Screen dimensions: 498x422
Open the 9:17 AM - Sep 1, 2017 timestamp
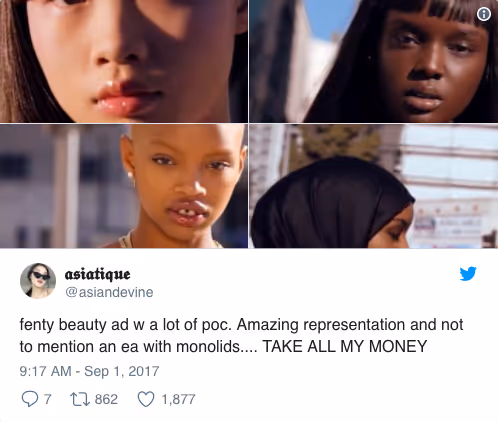pyautogui.click(x=89, y=371)
